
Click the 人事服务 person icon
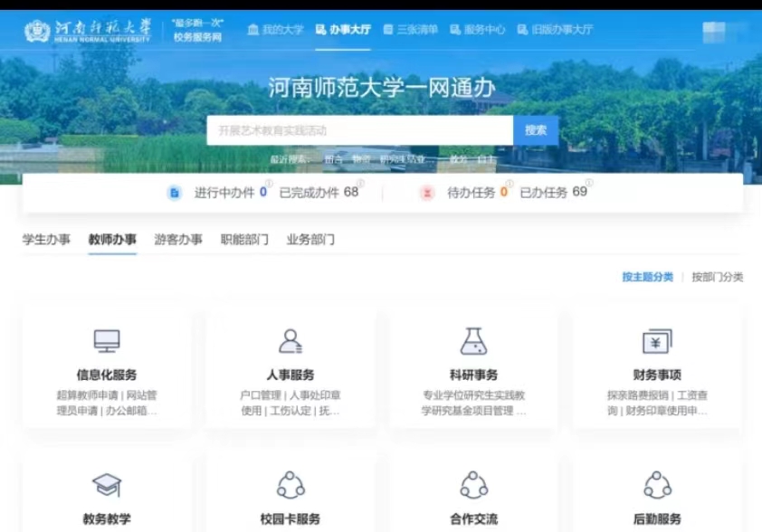(x=291, y=341)
